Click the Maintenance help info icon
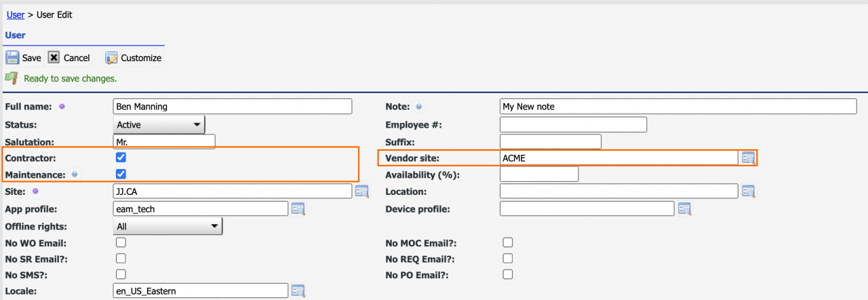This screenshot has height=300, width=868. click(74, 174)
